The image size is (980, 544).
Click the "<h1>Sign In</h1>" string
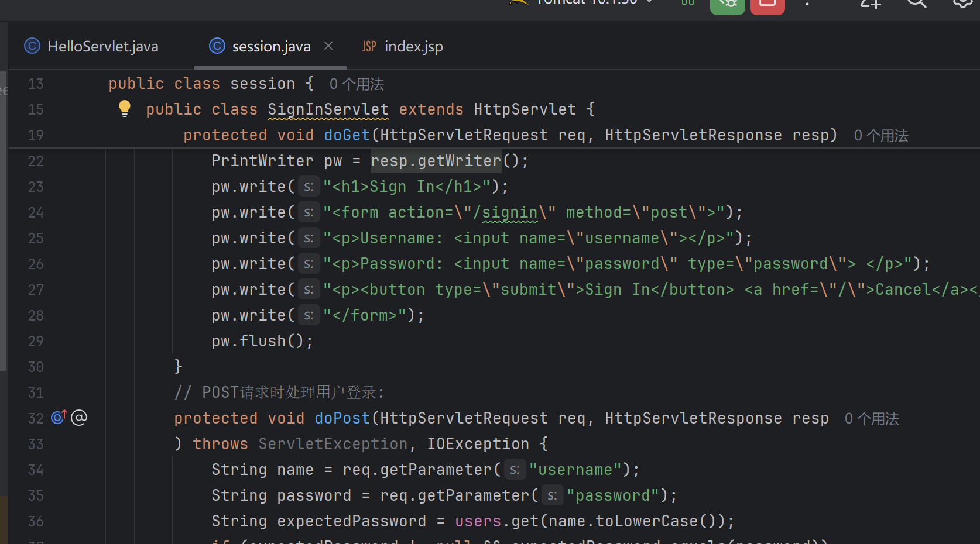pos(407,187)
